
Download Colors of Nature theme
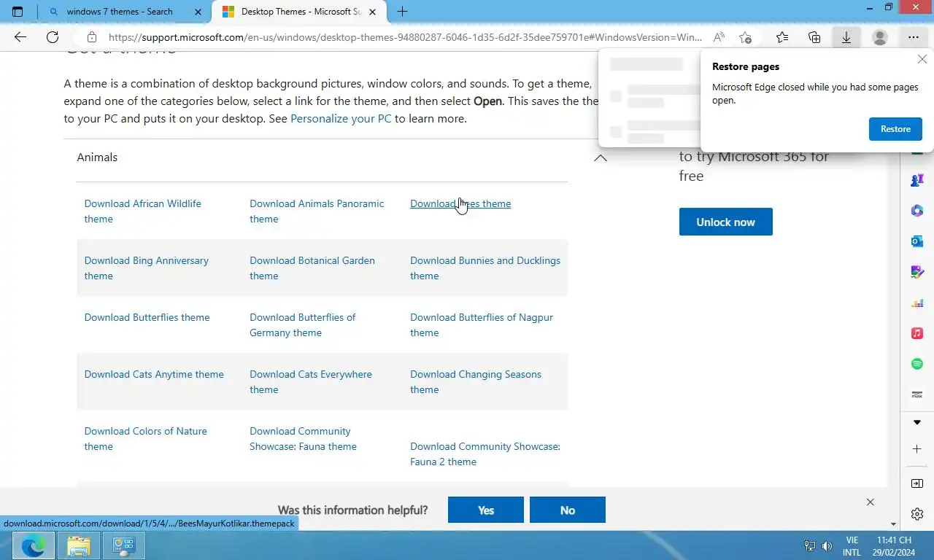145,438
